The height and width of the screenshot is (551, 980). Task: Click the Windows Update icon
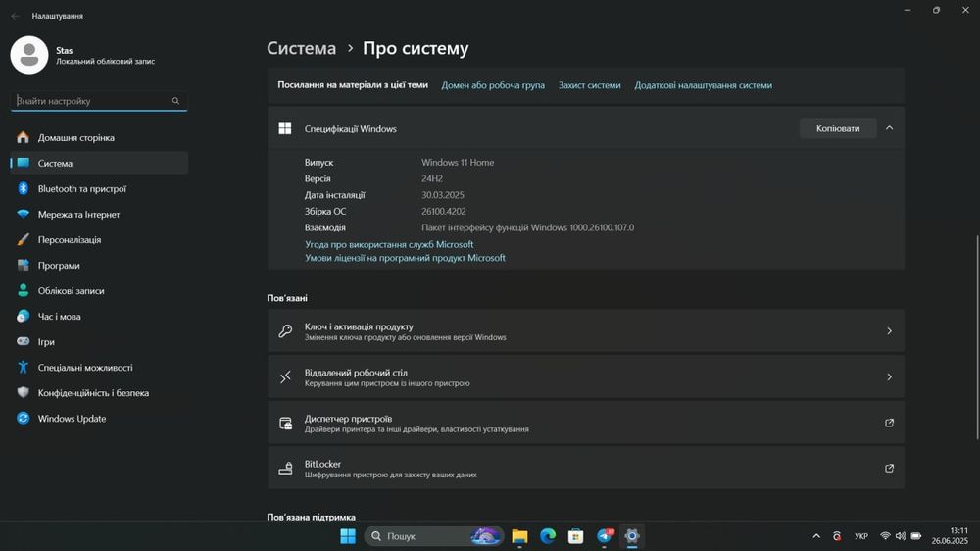coord(24,419)
